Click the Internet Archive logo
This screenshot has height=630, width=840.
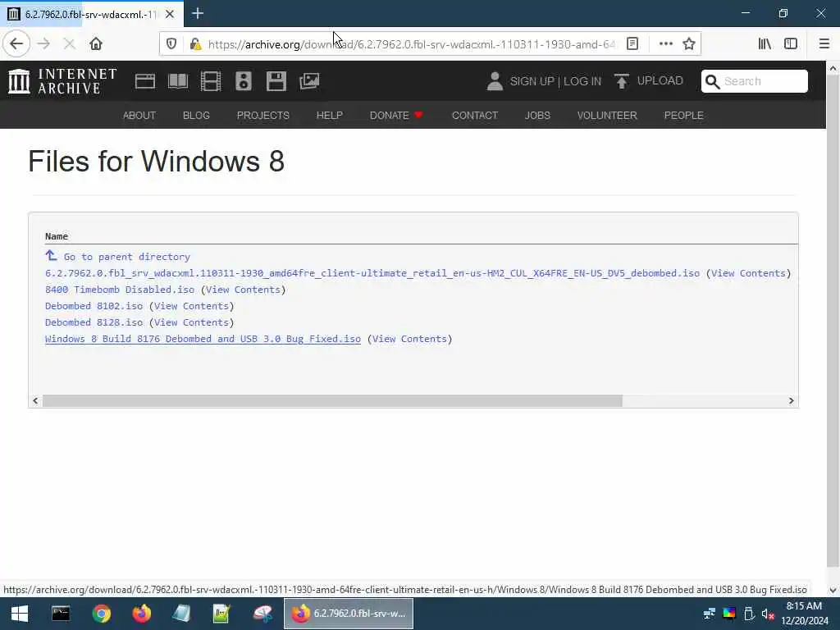click(62, 81)
